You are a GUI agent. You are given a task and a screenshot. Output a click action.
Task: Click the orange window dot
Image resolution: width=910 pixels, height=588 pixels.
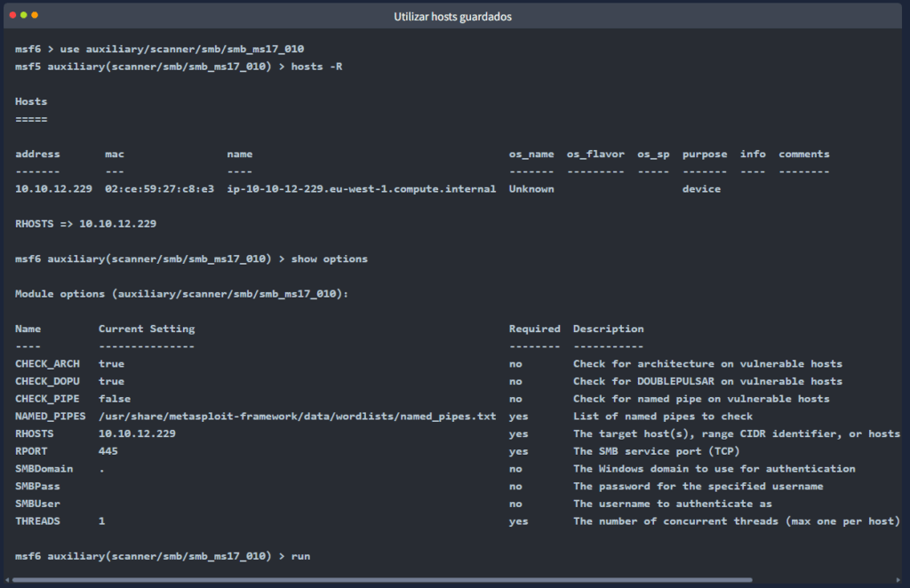click(35, 15)
